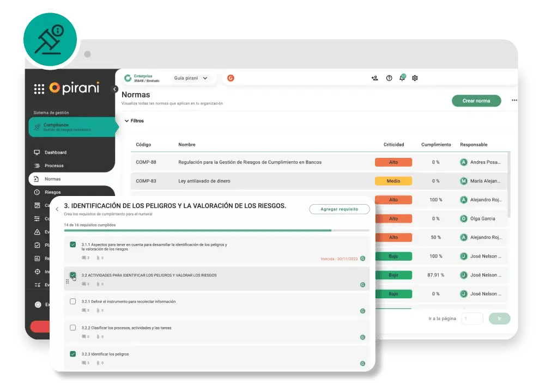Viewport: 545px width, 392px height.
Task: Open Procesos in the sidebar
Action: click(54, 166)
